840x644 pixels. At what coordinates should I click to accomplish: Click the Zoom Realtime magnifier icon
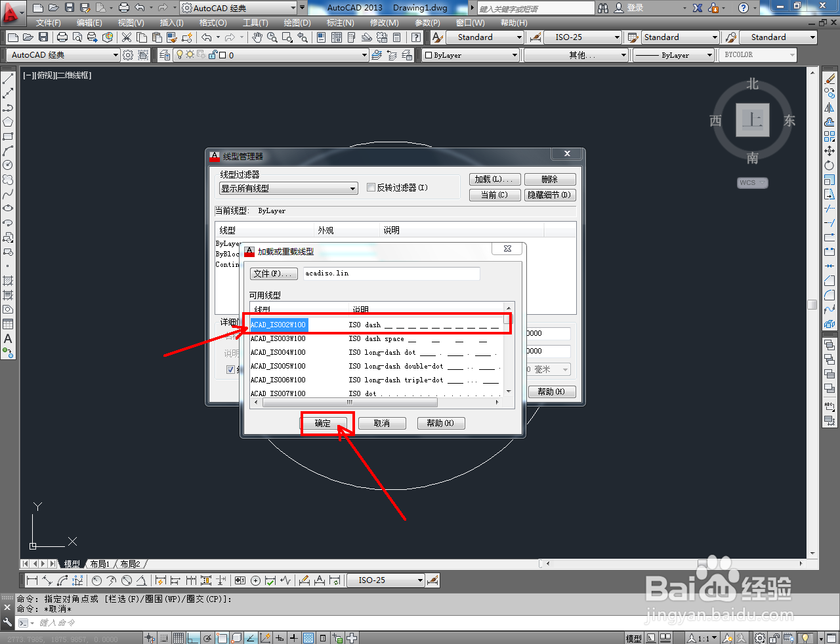(x=272, y=37)
